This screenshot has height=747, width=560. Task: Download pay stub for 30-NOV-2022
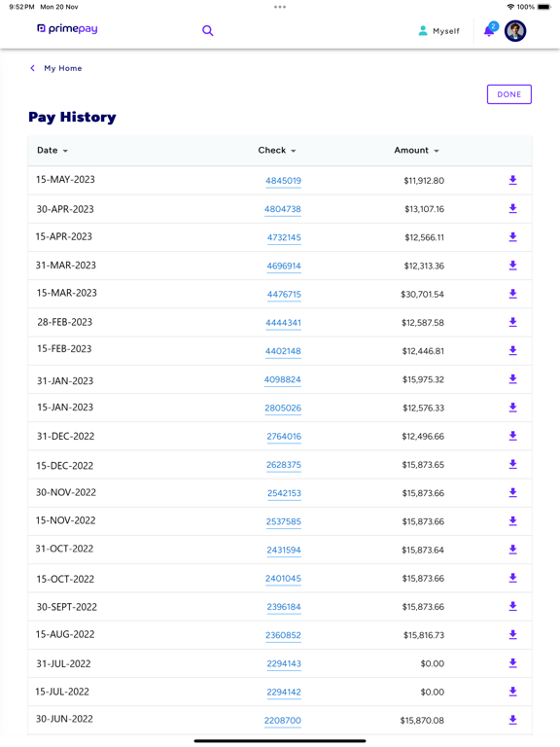pyautogui.click(x=513, y=492)
